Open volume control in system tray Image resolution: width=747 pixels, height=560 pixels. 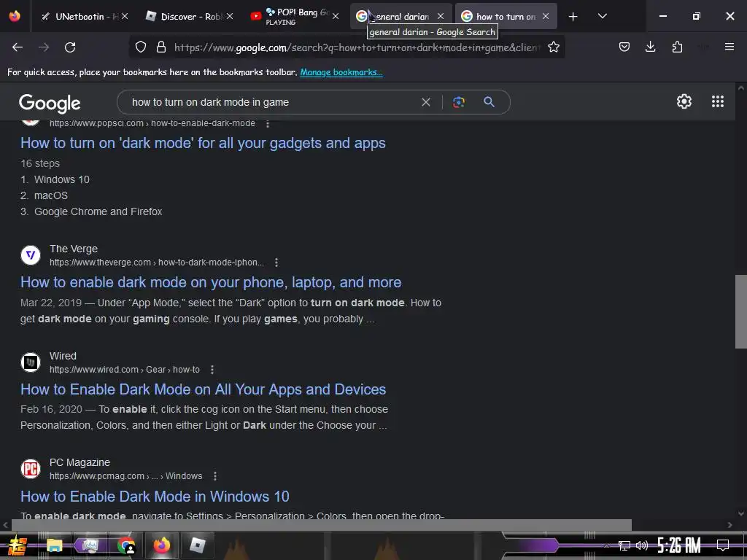(x=642, y=545)
